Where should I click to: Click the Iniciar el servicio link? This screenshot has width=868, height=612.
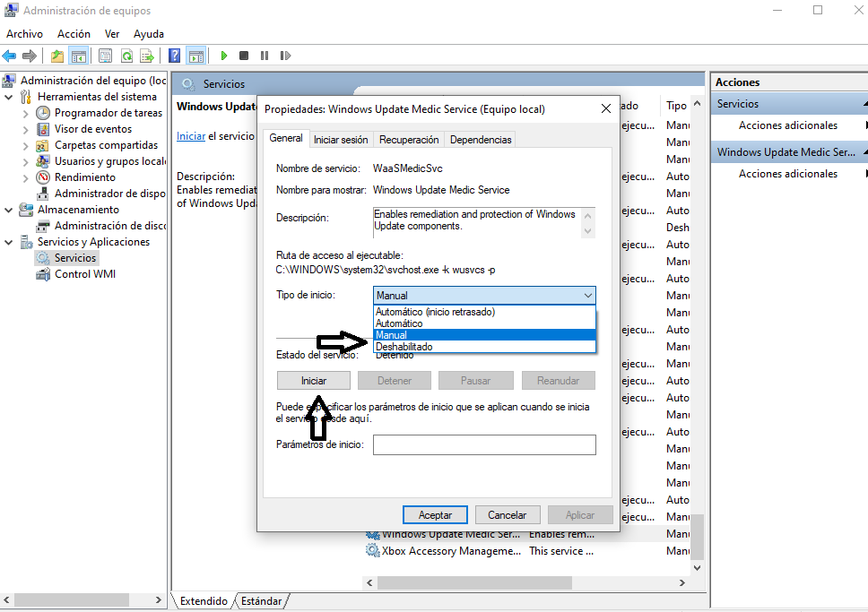(x=191, y=136)
